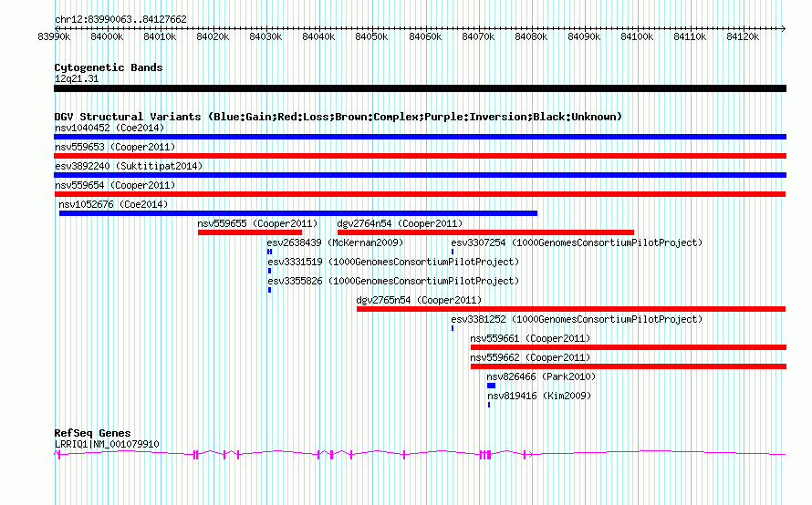This screenshot has height=505, width=812.
Task: Click the nsv1052676 (Coe2014) label text
Action: [x=113, y=204]
